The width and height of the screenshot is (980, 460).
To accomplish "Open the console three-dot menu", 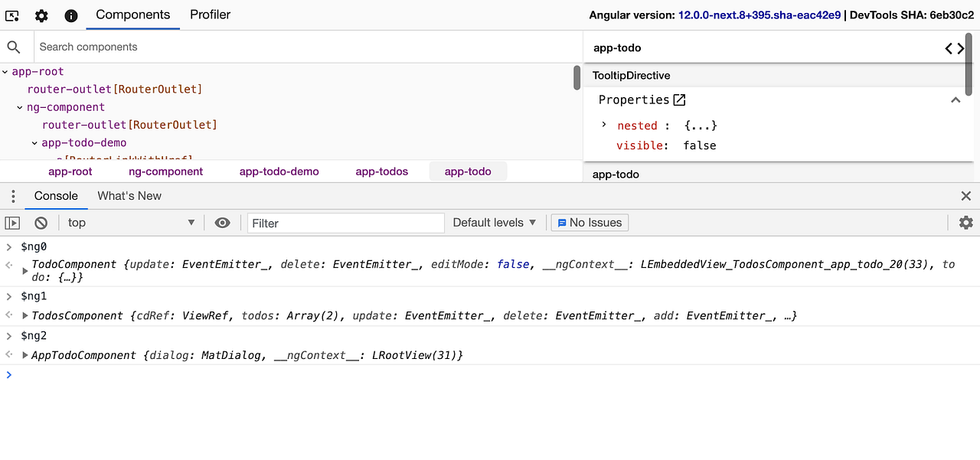I will [x=12, y=196].
